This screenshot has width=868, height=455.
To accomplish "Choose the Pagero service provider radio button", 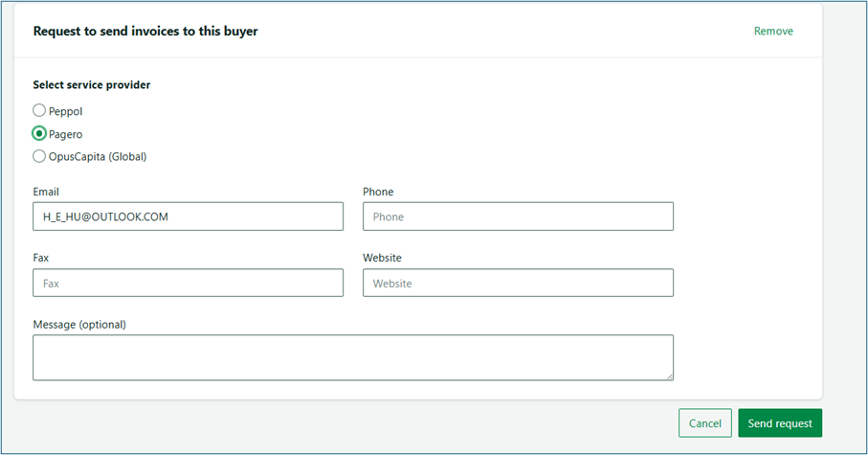I will point(39,134).
